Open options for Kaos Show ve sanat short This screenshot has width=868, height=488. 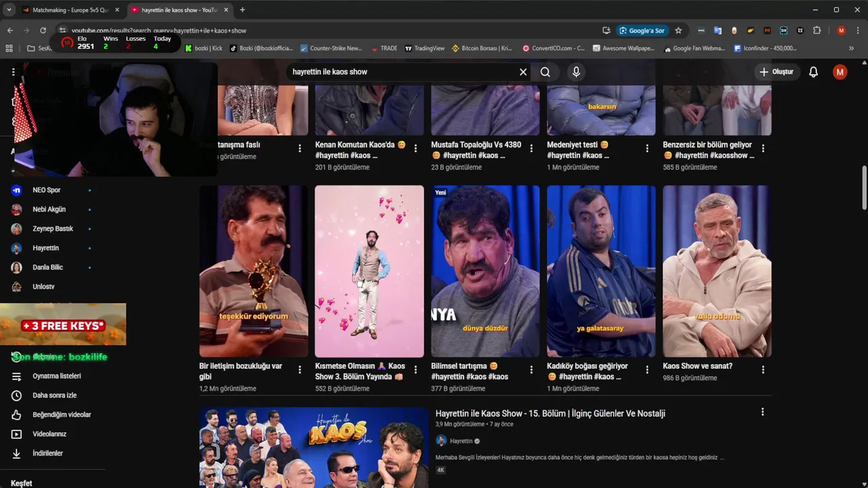tap(763, 369)
